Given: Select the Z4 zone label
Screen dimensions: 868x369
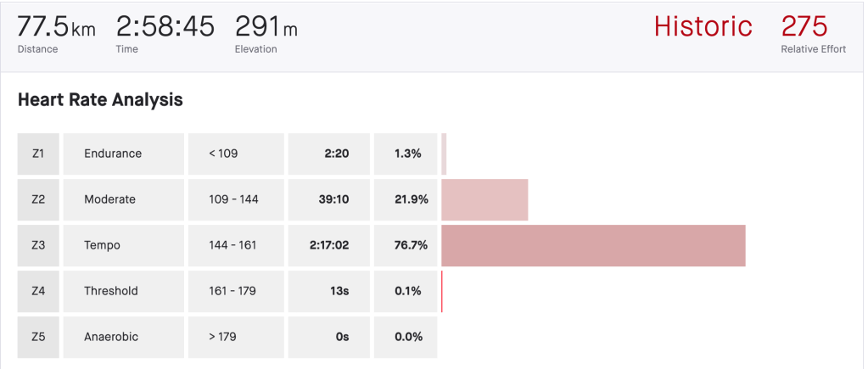Looking at the screenshot, I should 38,291.
